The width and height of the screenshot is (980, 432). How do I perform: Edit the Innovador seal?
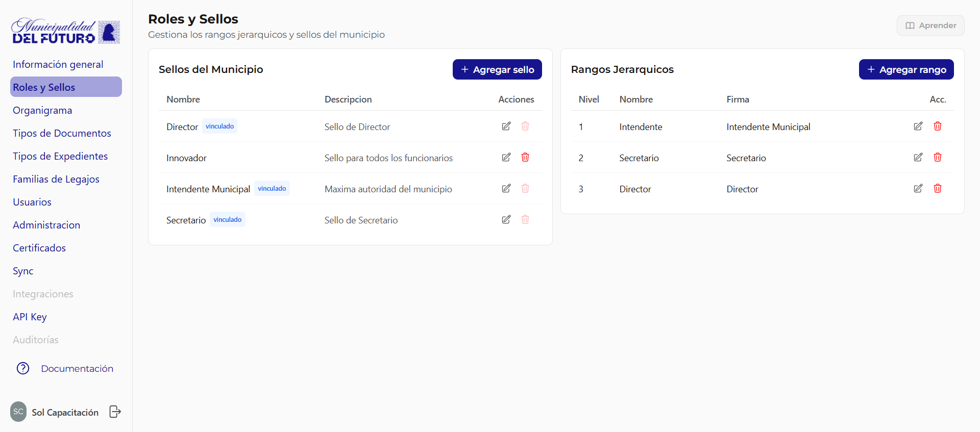pyautogui.click(x=506, y=158)
